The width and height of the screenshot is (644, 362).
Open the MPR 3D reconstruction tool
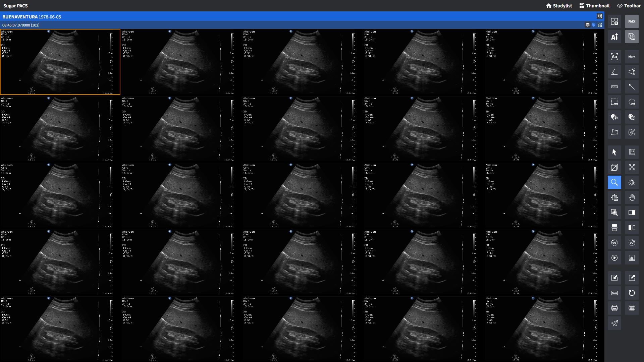coord(632,37)
